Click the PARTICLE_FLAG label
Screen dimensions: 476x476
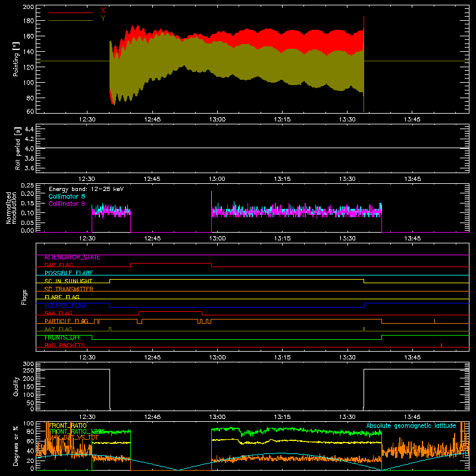(x=67, y=321)
